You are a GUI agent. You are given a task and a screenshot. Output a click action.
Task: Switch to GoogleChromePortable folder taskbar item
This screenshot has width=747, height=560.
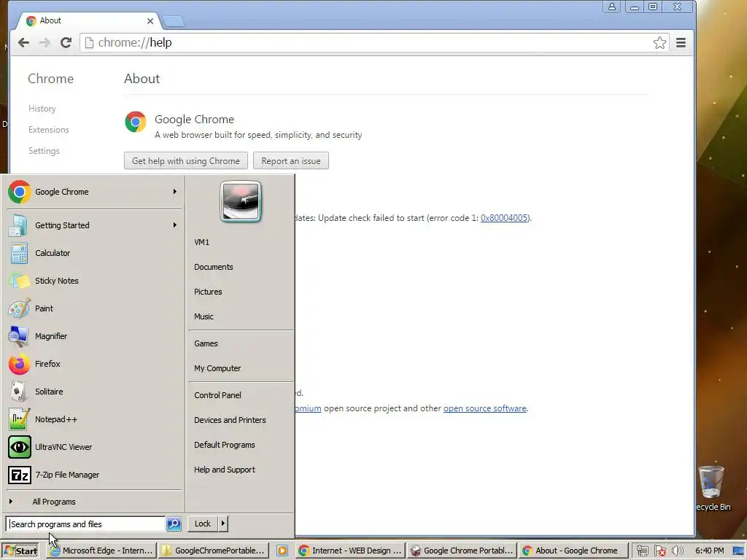[x=214, y=551]
